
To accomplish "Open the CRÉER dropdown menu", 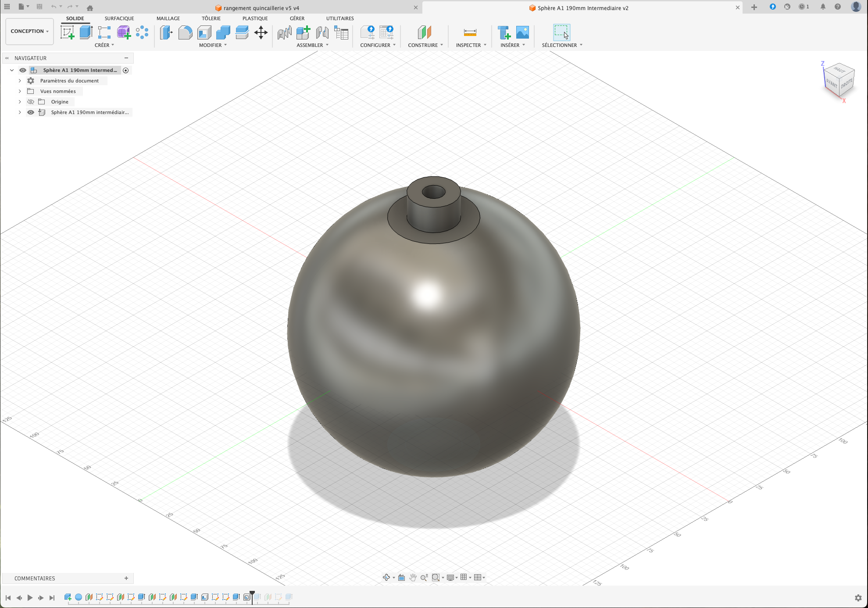I will pos(104,45).
